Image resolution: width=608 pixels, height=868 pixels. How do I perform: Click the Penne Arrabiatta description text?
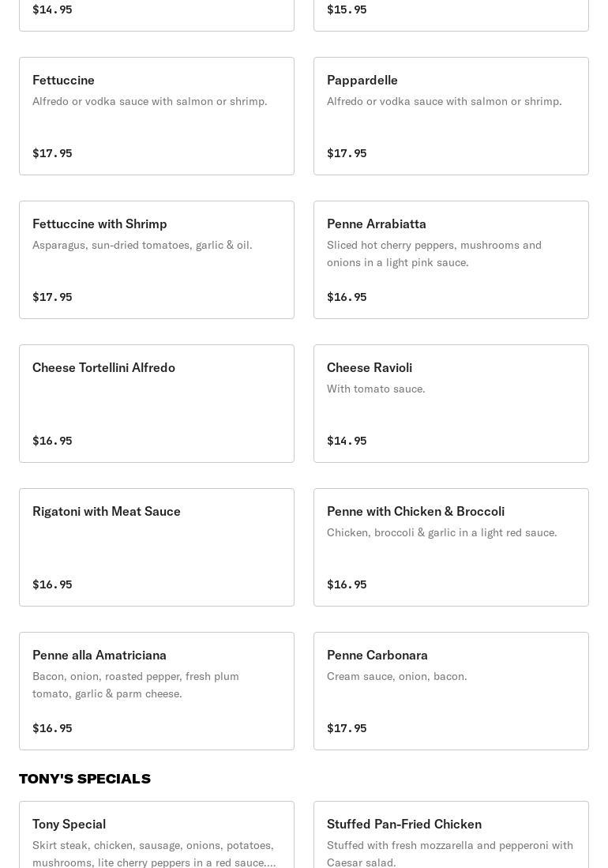tap(434, 254)
